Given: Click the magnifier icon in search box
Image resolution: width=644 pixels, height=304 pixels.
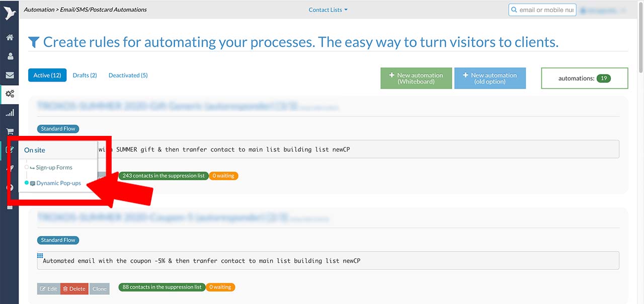Looking at the screenshot, I should pos(514,10).
